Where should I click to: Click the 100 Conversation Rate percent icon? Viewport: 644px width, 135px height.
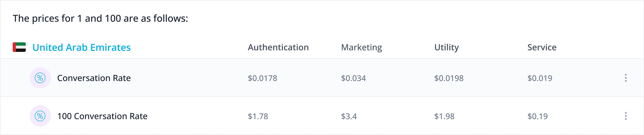click(40, 116)
